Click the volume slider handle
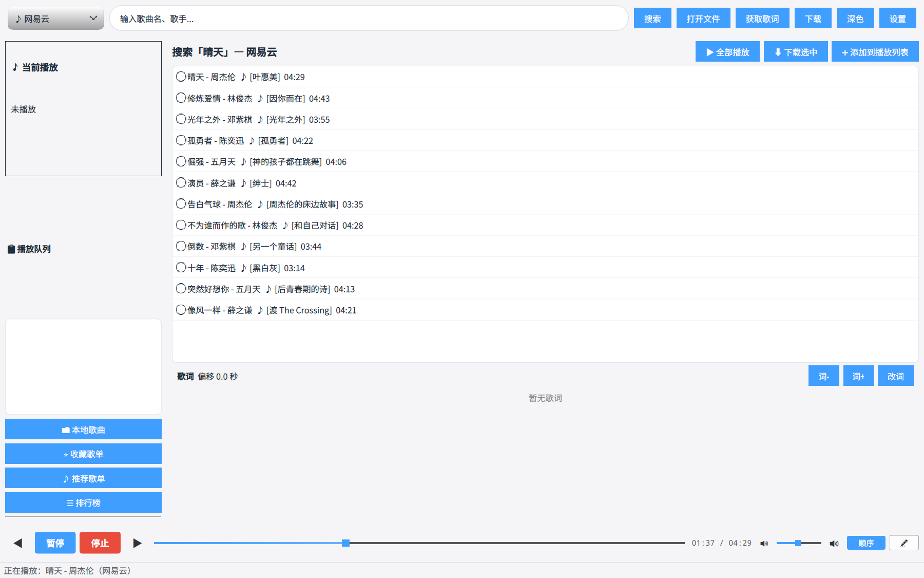The image size is (924, 578). click(798, 543)
